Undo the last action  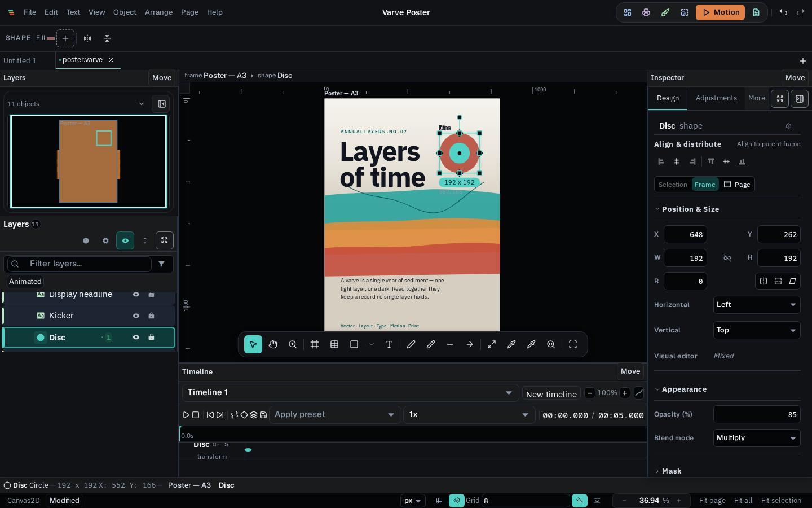(783, 12)
